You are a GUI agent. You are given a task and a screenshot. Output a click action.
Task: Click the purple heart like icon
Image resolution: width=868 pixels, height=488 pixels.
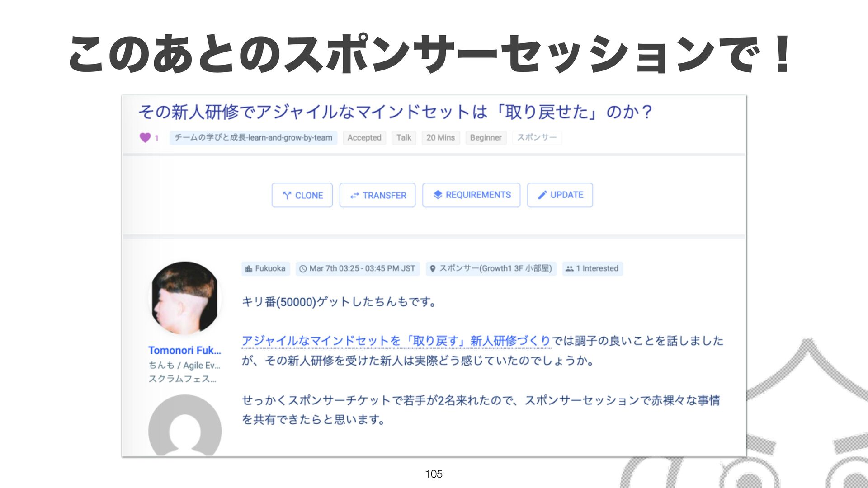coord(145,137)
